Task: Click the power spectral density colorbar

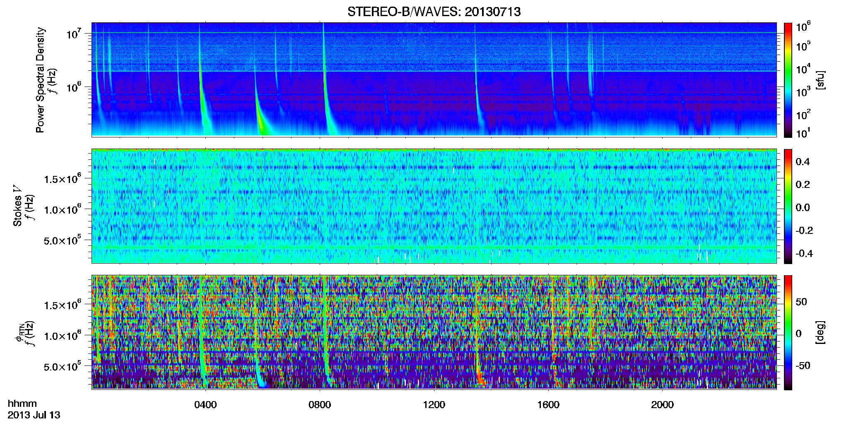Action: coord(788,80)
